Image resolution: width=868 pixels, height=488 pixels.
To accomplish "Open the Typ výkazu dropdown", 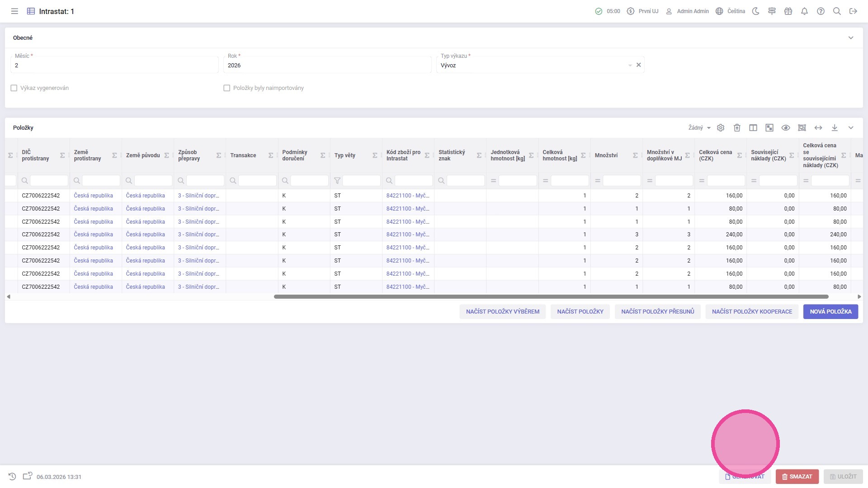I will (630, 66).
